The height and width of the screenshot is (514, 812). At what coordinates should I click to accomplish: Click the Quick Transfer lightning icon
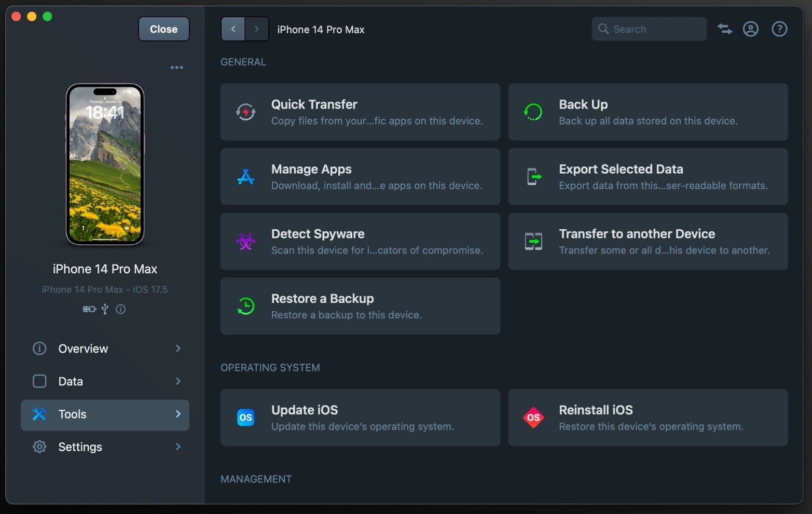point(246,112)
